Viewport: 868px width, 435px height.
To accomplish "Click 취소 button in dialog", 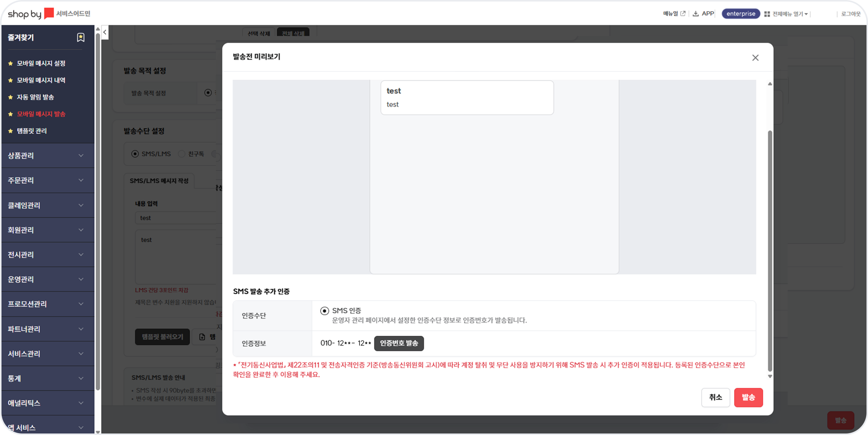I will click(x=715, y=398).
